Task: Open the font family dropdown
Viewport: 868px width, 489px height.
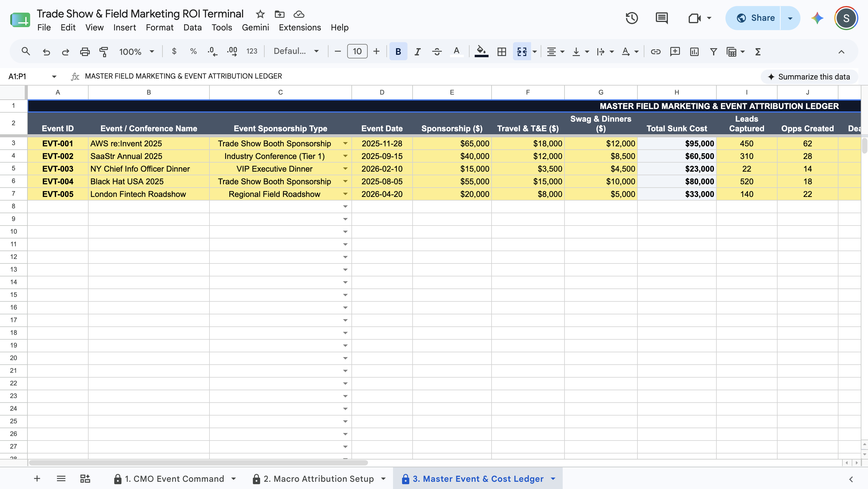Action: [x=296, y=51]
